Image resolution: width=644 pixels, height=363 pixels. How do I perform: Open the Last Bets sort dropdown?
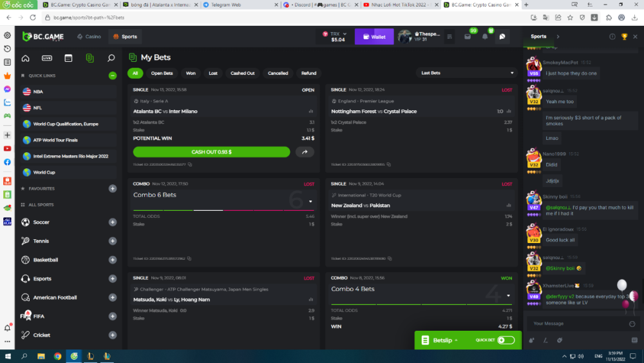click(x=466, y=73)
